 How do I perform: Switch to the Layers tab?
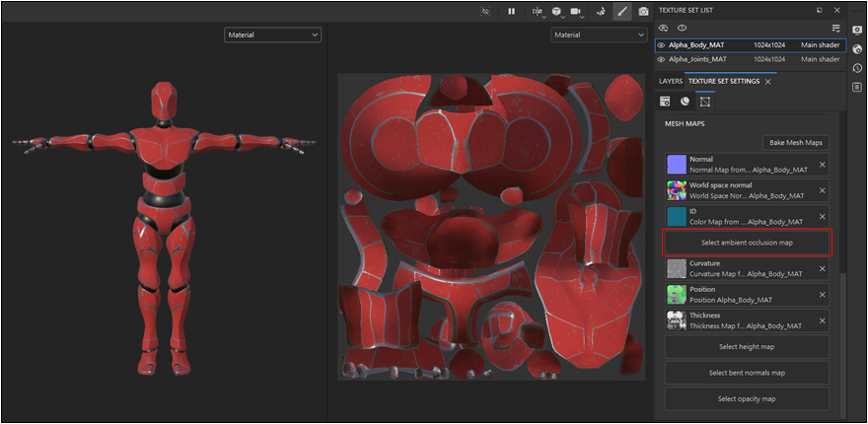pos(670,81)
